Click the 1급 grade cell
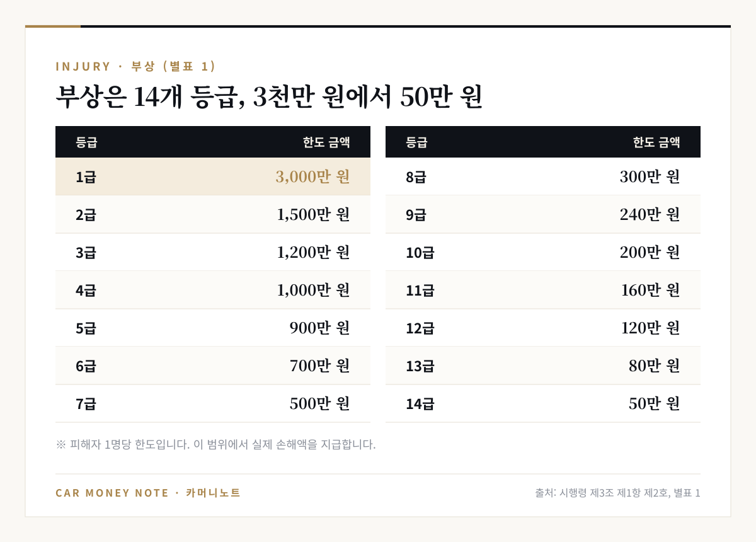The image size is (756, 542). (x=86, y=177)
